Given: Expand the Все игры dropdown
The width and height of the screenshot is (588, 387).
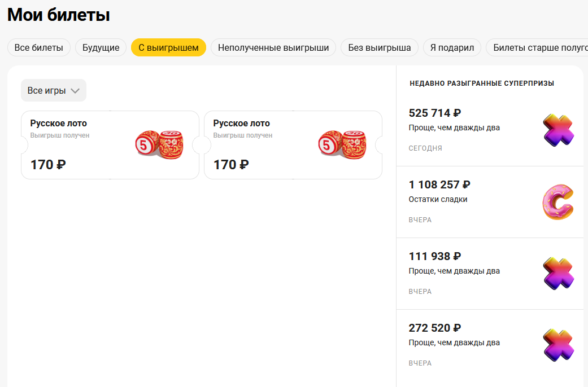Looking at the screenshot, I should tap(54, 90).
